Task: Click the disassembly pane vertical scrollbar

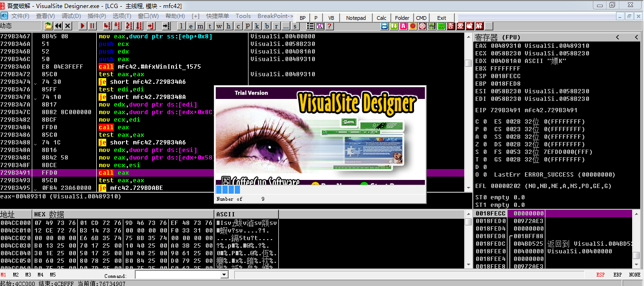Action: point(468,112)
